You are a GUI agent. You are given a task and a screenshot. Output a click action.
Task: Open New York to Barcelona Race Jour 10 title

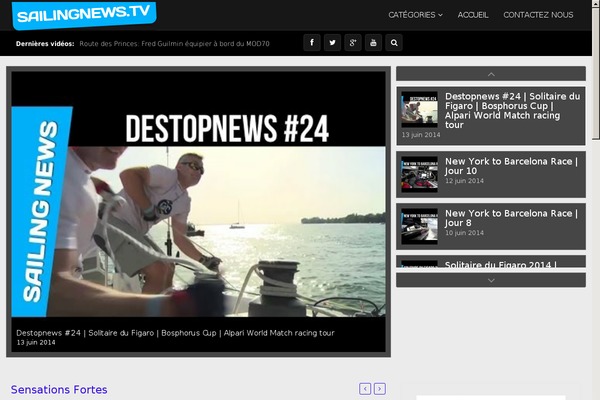(x=511, y=166)
